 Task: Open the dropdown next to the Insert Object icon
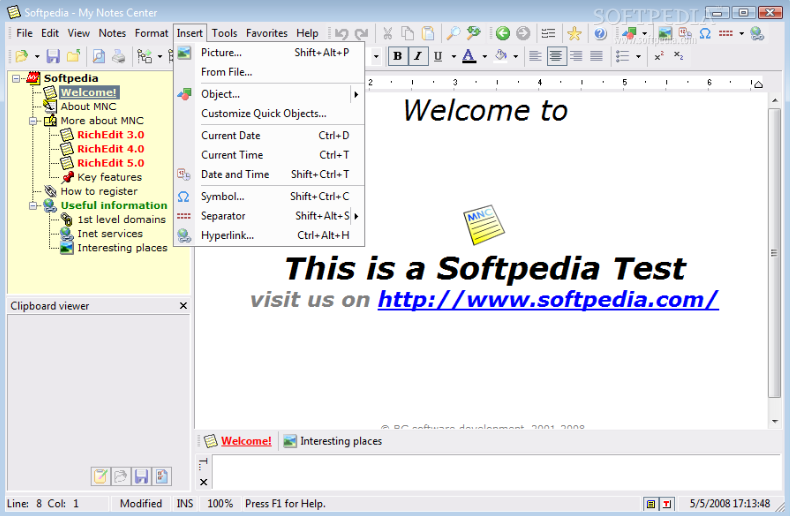point(644,34)
